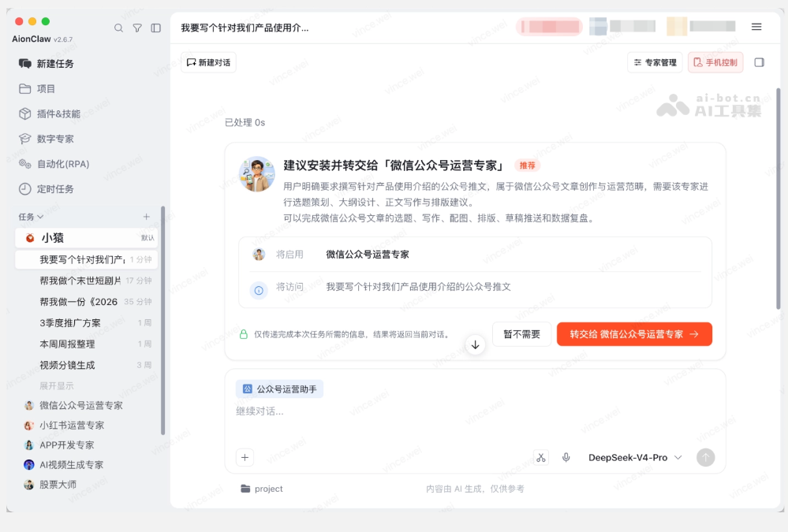Toggle the right side panel square icon

[x=760, y=62]
